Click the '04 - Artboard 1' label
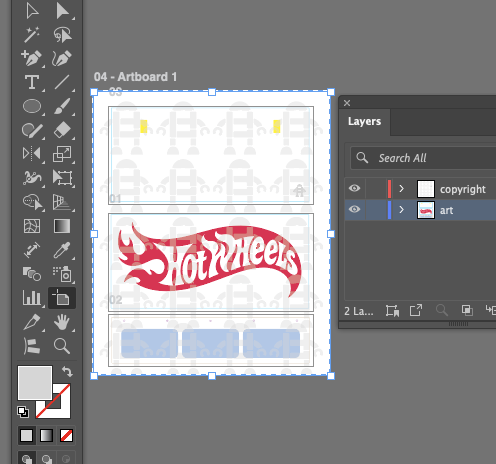This screenshot has height=464, width=496. [135, 77]
